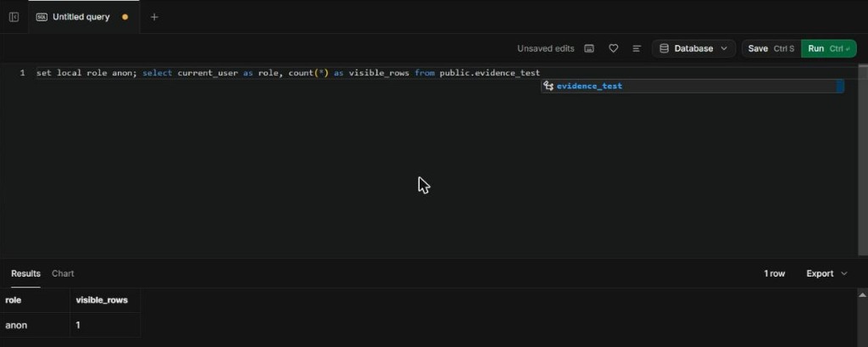Viewport: 868px width, 347px height.
Task: Run the SQL query
Action: coord(829,48)
